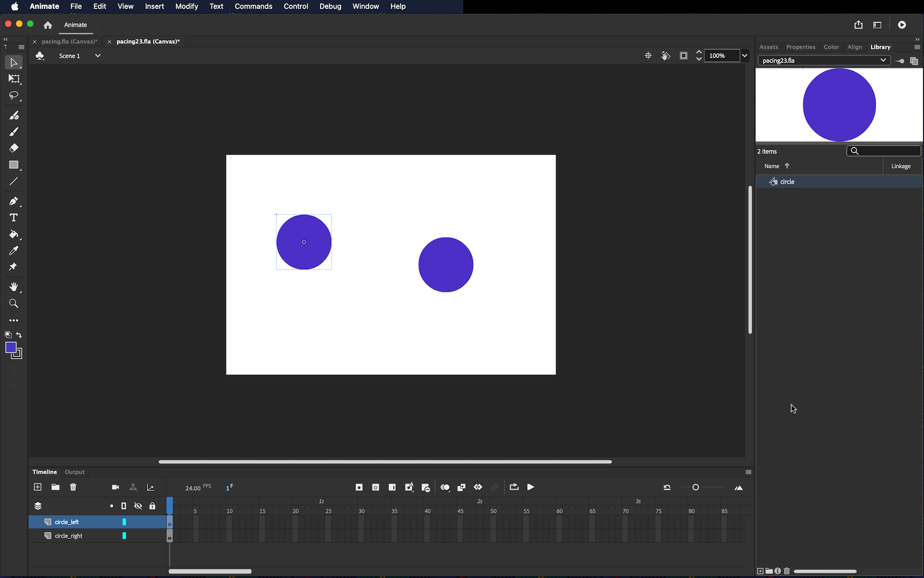This screenshot has width=924, height=578.
Task: Select the Free Transform tool
Action: pyautogui.click(x=14, y=79)
